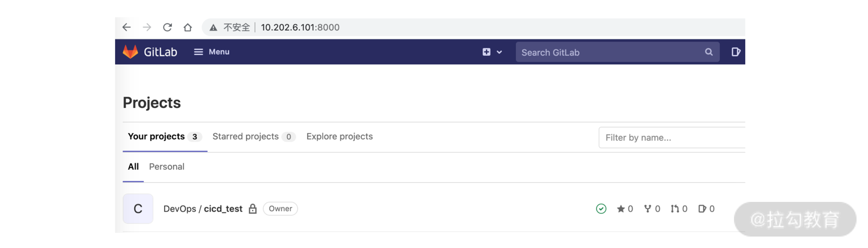Viewport: 868px width, 248px height.
Task: Click the GitLab fox logo
Action: click(130, 52)
